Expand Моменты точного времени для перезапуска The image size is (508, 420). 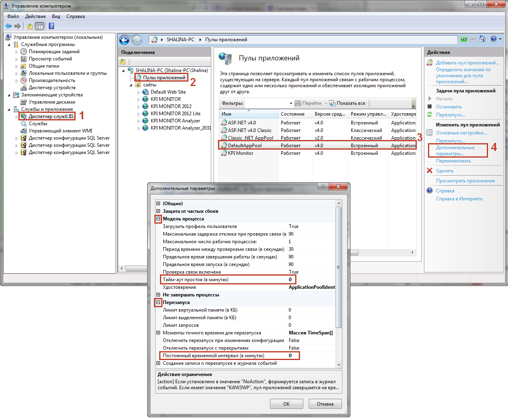point(158,332)
